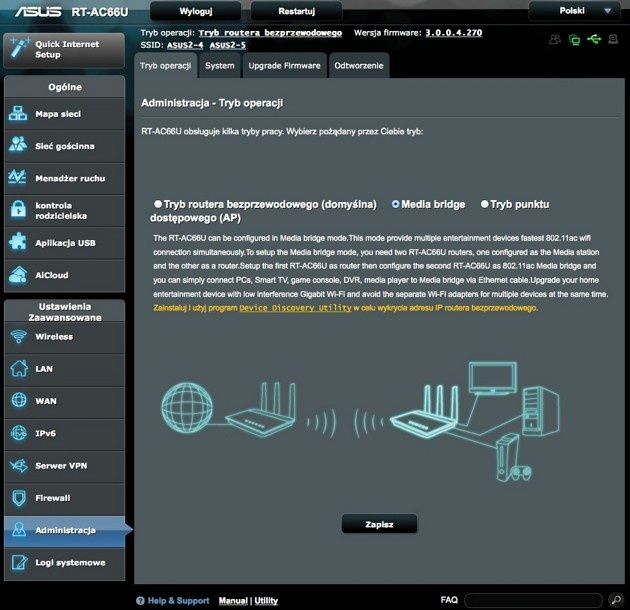The image size is (630, 610).
Task: Click the Wireless wifi icon
Action: click(x=19, y=336)
